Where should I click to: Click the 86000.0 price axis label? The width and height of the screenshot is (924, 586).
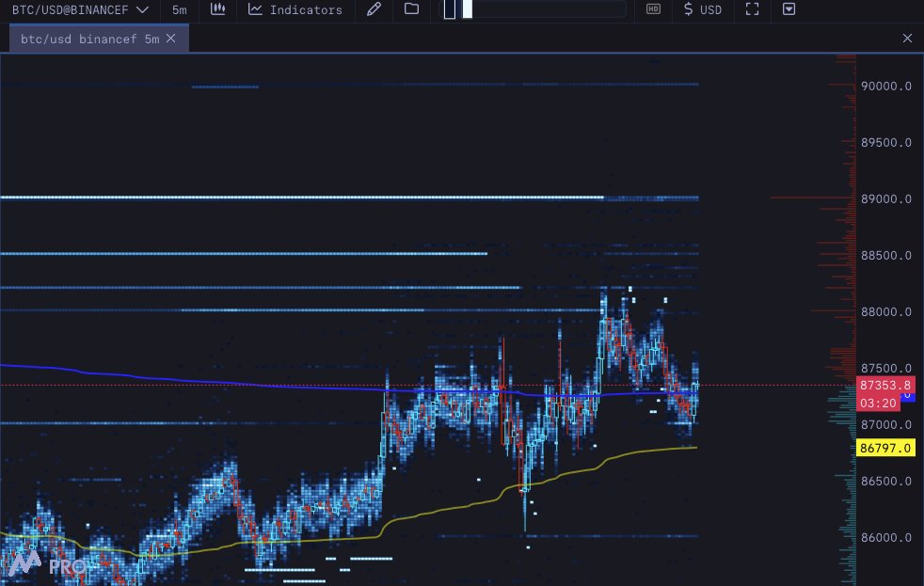[x=885, y=538]
